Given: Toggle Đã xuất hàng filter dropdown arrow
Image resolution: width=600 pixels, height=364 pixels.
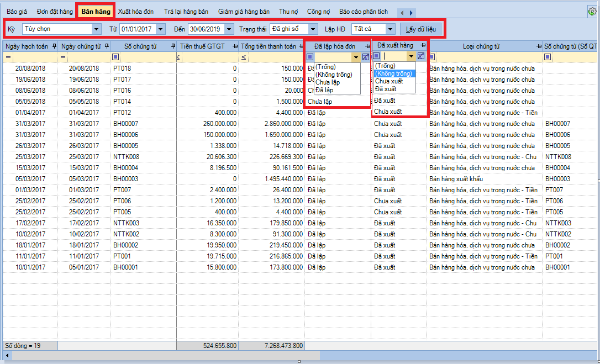Looking at the screenshot, I should click(412, 56).
